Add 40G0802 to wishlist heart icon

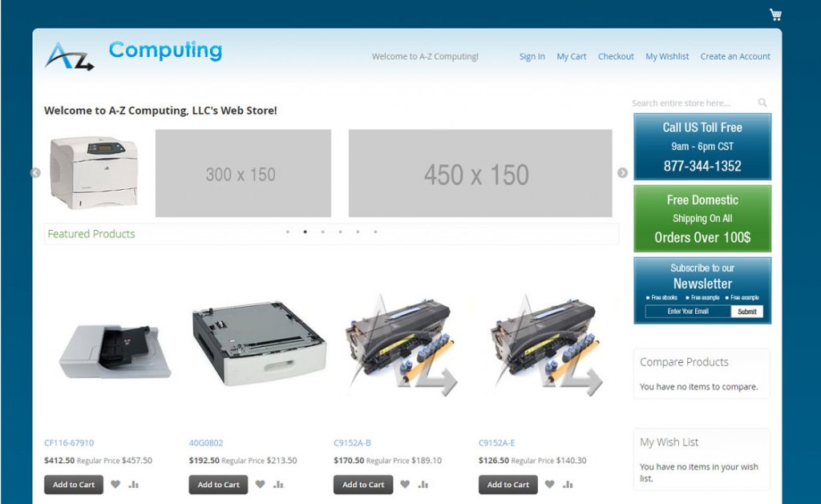point(261,484)
